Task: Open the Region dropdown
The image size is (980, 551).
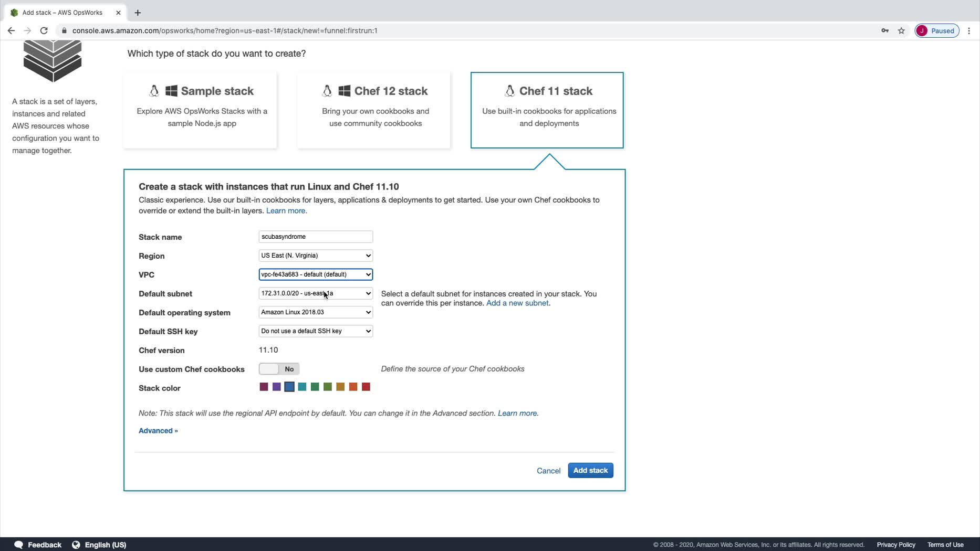Action: pos(316,256)
